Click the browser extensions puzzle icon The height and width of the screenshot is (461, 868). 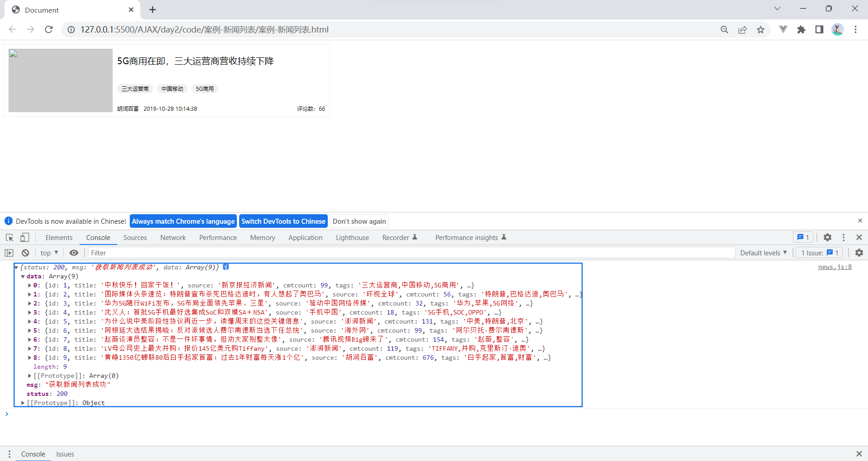click(802, 29)
